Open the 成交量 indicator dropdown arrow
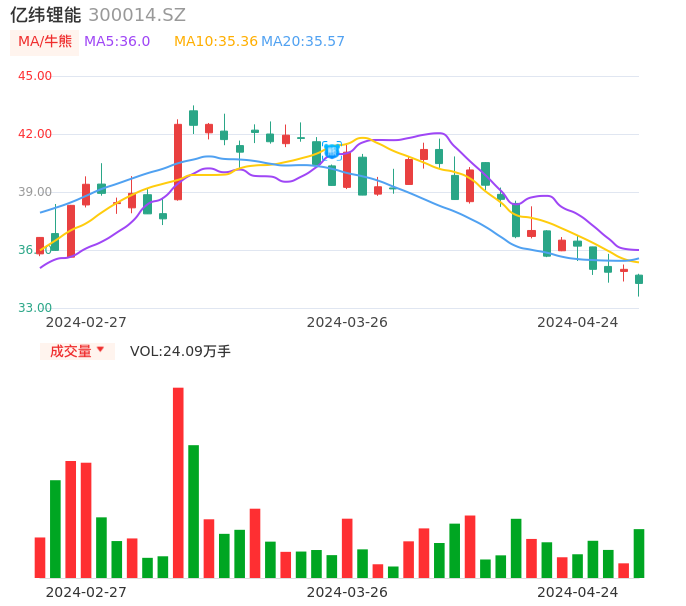The width and height of the screenshot is (686, 606). tap(100, 350)
